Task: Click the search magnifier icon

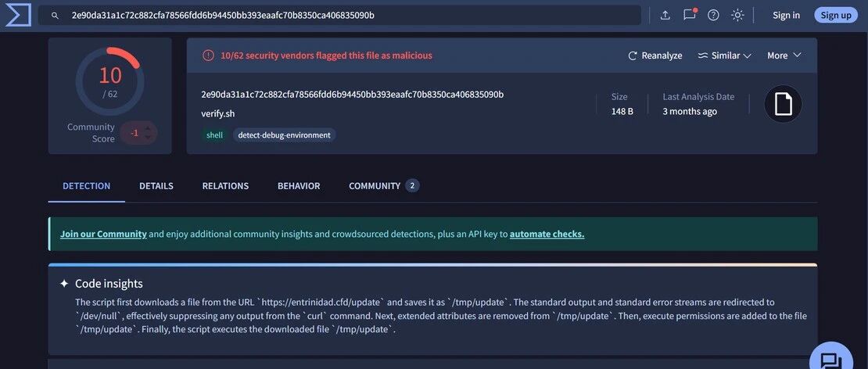Action: (x=55, y=16)
